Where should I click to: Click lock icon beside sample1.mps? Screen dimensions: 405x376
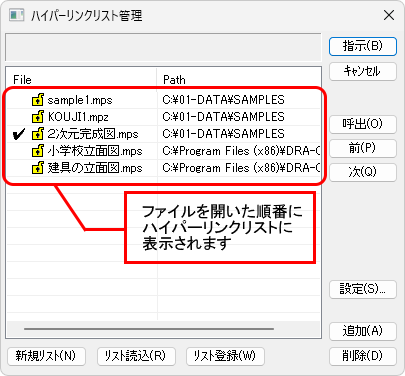(x=38, y=100)
